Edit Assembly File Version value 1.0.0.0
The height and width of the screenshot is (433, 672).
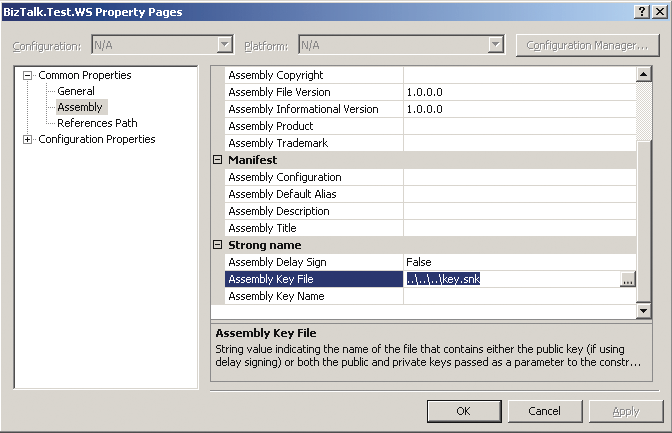click(519, 92)
